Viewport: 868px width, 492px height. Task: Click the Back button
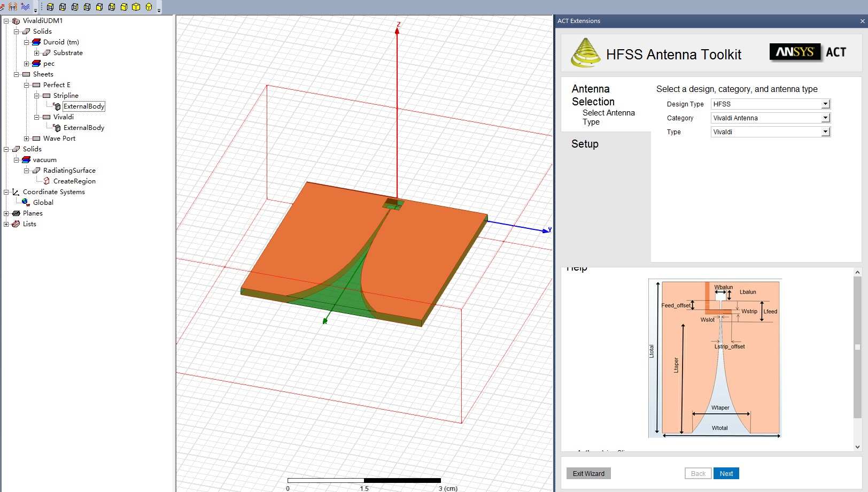click(698, 473)
